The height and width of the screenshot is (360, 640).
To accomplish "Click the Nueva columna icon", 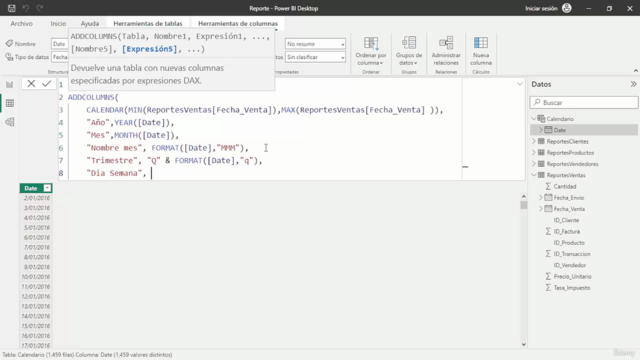I will 481,43.
